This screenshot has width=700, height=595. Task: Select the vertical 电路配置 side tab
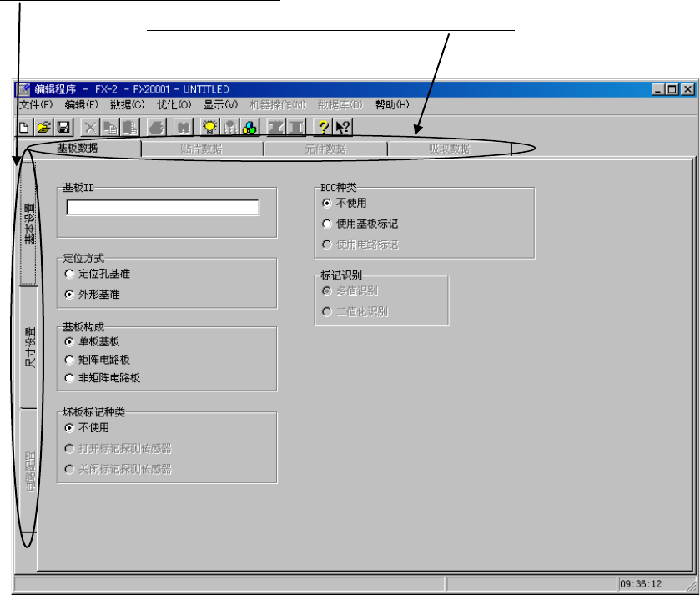point(28,471)
